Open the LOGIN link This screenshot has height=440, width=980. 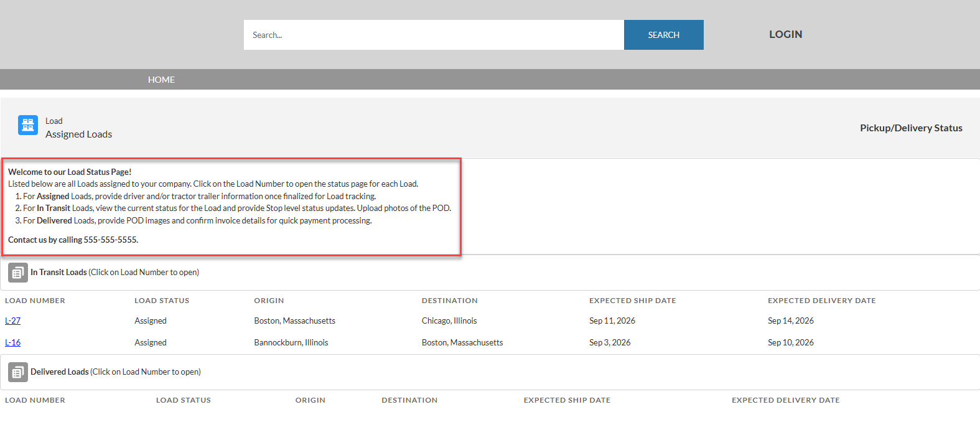point(786,34)
